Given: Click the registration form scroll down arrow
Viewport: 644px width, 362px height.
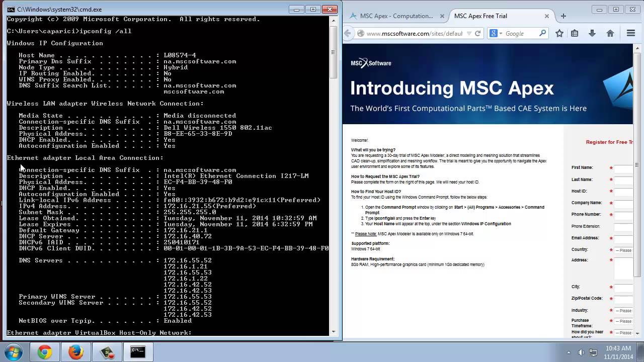Looking at the screenshot, I should pyautogui.click(x=637, y=334).
